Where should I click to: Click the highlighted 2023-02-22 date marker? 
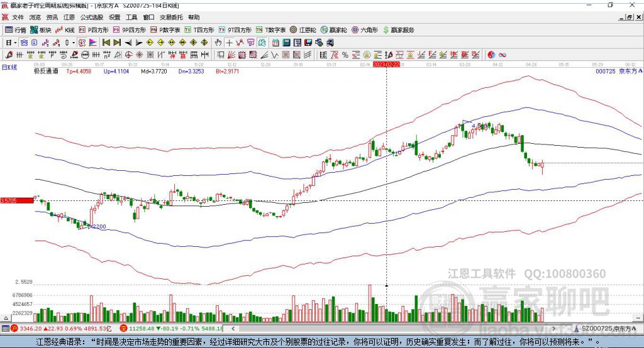[x=386, y=65]
